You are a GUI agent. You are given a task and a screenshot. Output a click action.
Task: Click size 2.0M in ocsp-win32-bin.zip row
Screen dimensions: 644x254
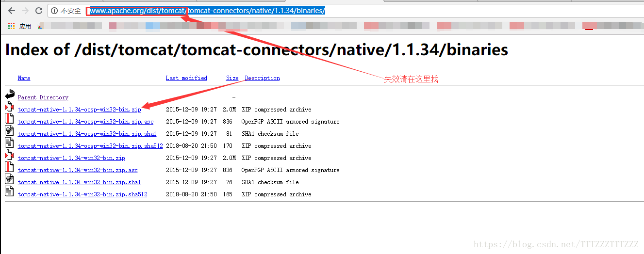click(x=230, y=110)
